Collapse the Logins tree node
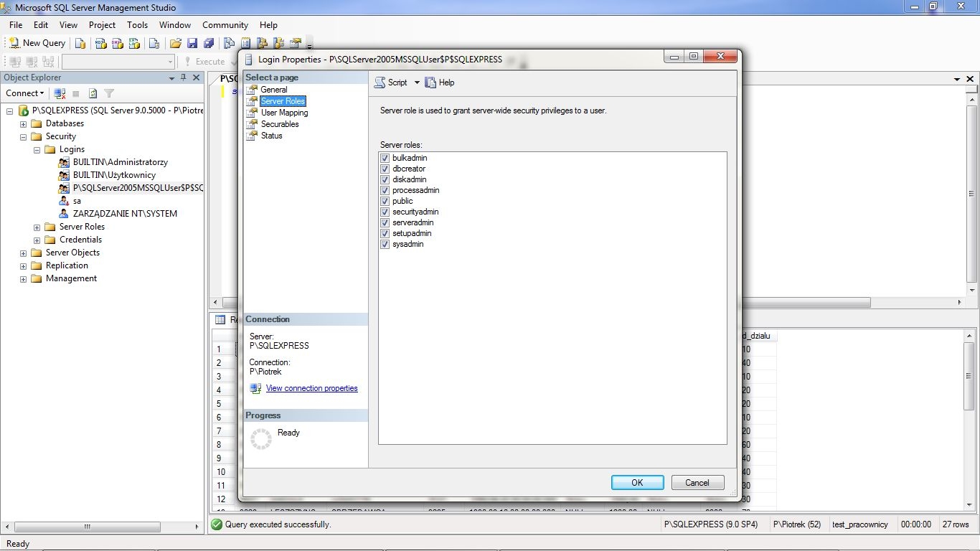The image size is (980, 551). pyautogui.click(x=37, y=150)
